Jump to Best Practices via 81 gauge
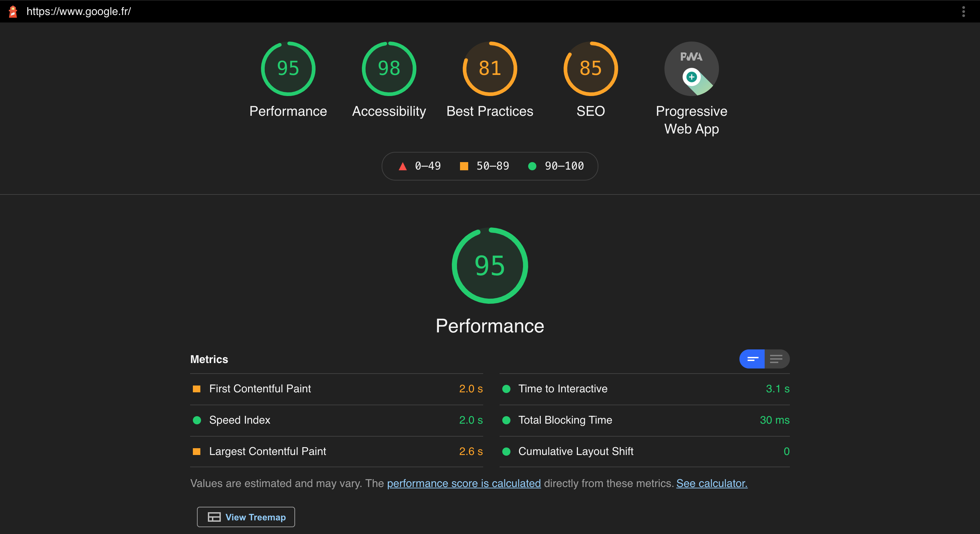The image size is (980, 534). coord(490,68)
